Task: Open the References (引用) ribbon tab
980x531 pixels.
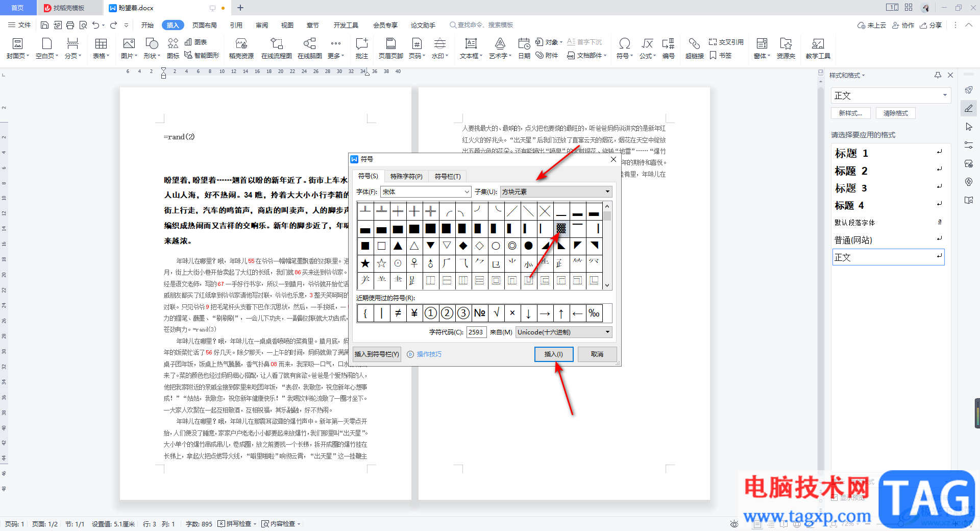Action: (x=236, y=25)
